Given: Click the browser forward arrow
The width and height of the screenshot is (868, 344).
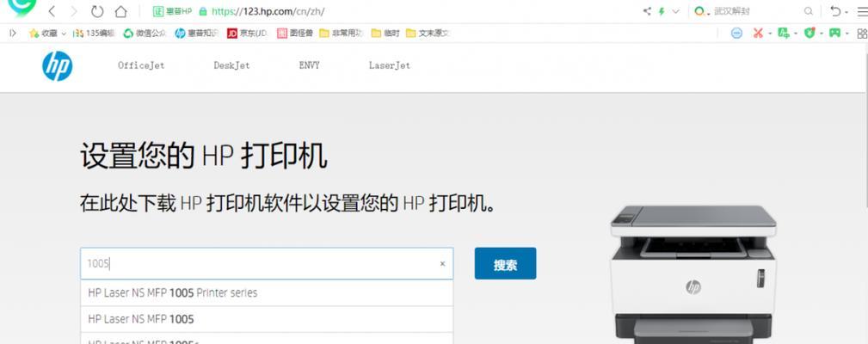Looking at the screenshot, I should (x=74, y=11).
